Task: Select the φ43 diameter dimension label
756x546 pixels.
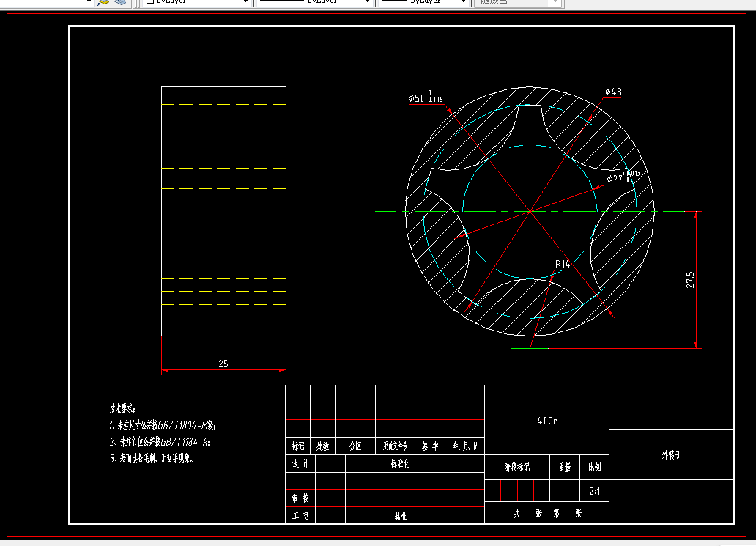Action: coord(613,92)
